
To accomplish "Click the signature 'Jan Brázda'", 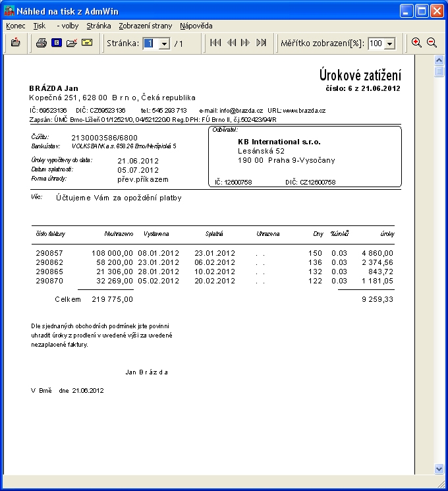I will tap(146, 372).
